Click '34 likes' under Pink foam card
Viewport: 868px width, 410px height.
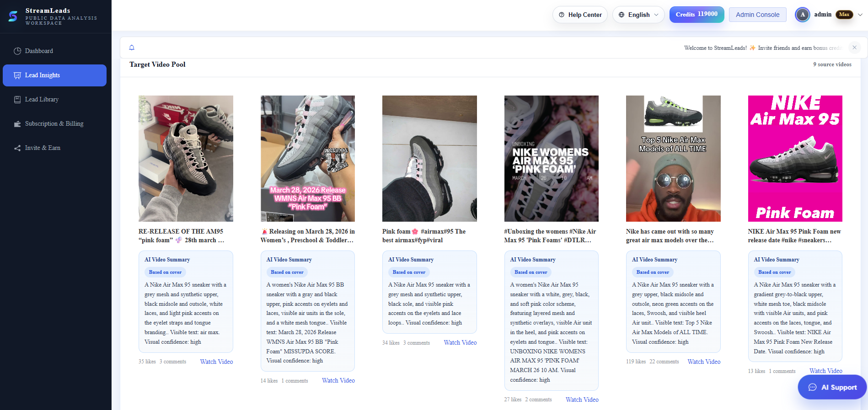(x=391, y=343)
